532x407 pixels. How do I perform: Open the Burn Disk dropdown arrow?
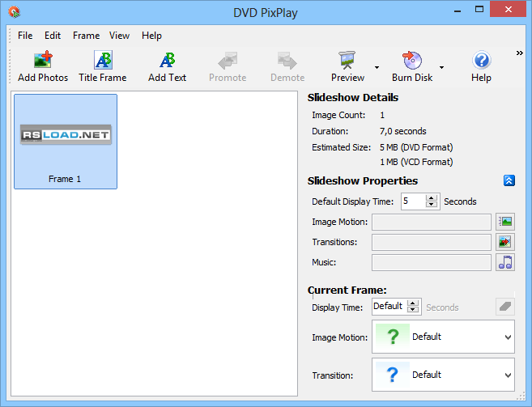[x=441, y=67]
